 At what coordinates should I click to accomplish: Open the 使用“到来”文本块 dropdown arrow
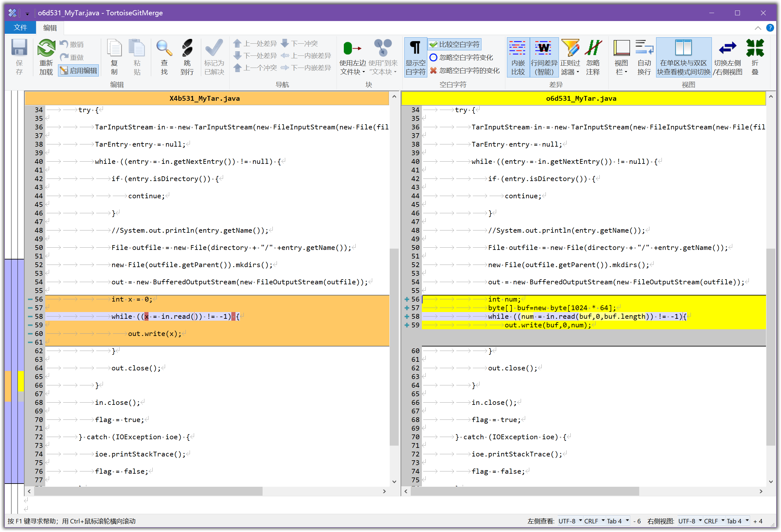pos(395,72)
